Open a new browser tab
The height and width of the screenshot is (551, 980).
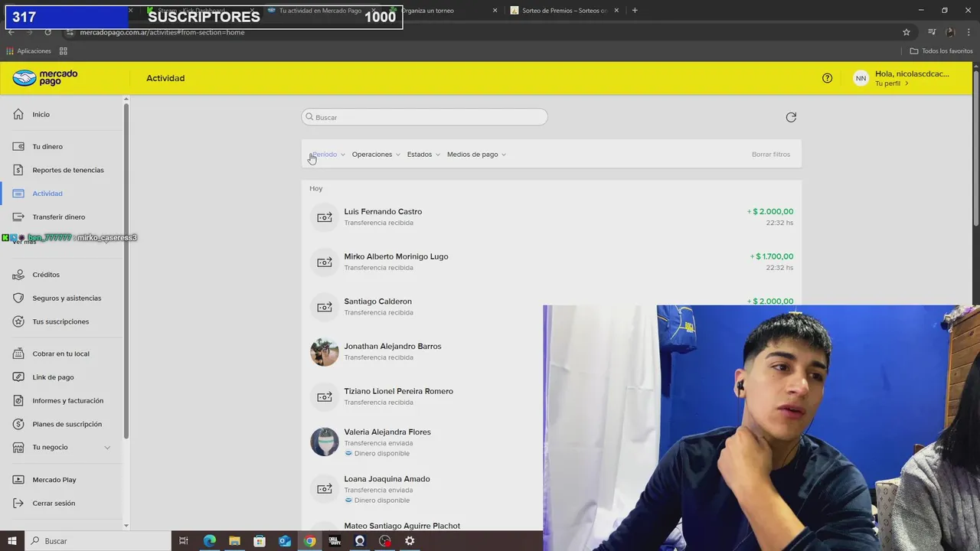click(635, 11)
